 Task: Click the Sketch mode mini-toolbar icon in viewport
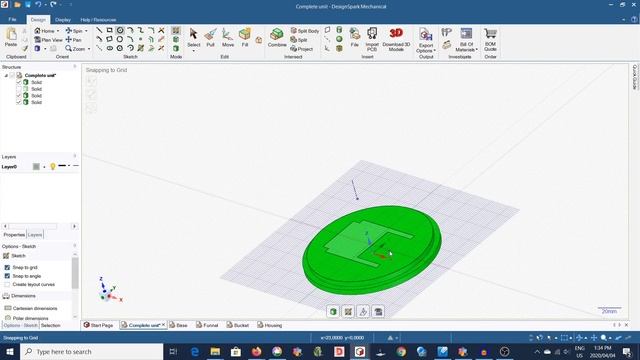pos(348,312)
